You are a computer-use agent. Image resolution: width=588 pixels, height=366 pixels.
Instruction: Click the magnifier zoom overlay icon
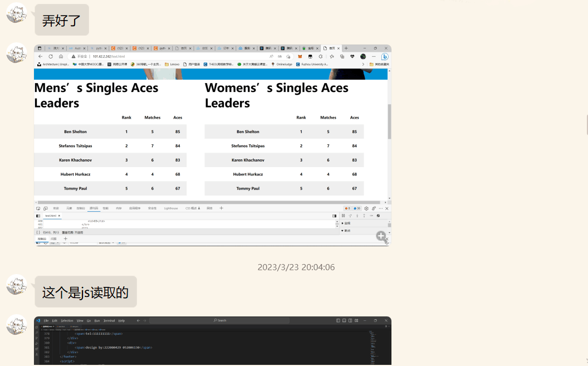click(x=381, y=236)
